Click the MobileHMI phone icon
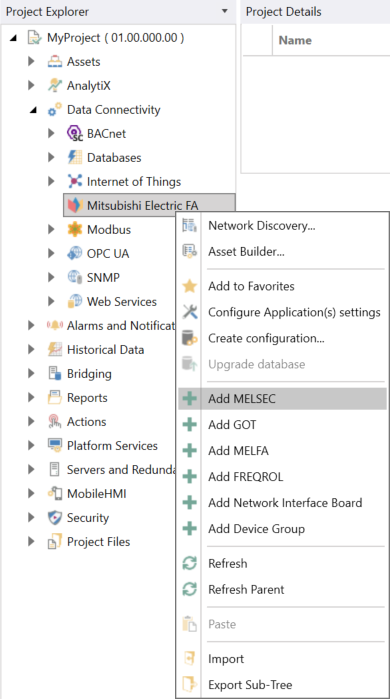Viewport: 390px width, 699px height. pos(54,493)
